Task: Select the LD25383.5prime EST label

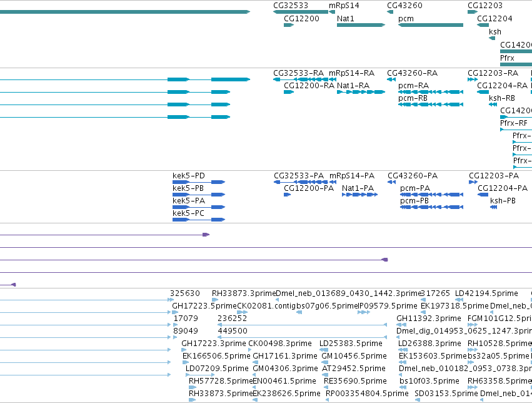Action: click(x=351, y=344)
